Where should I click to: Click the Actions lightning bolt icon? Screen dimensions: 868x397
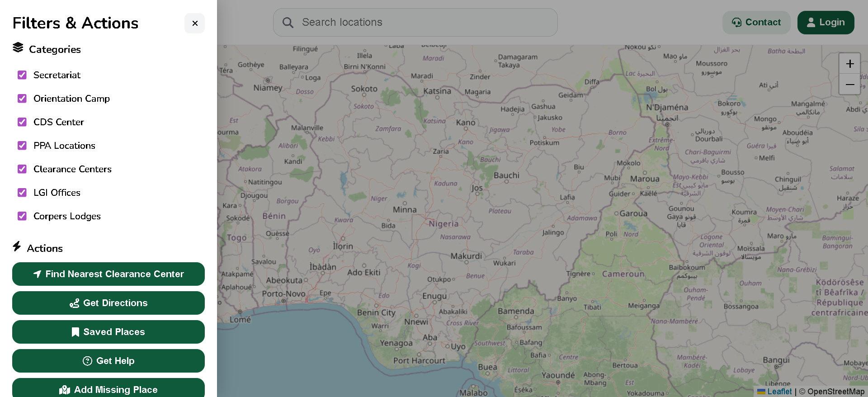pos(17,246)
